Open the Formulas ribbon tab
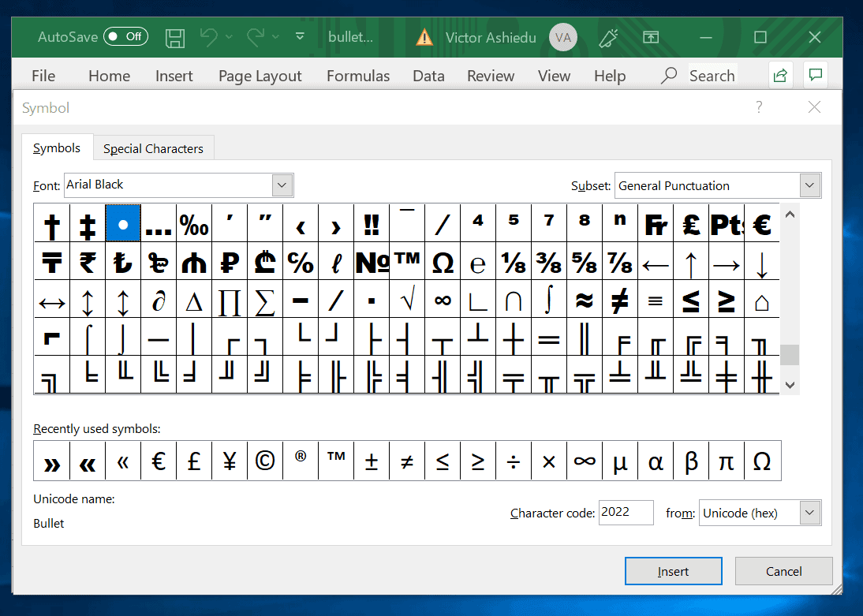Image resolution: width=863 pixels, height=616 pixels. click(358, 76)
